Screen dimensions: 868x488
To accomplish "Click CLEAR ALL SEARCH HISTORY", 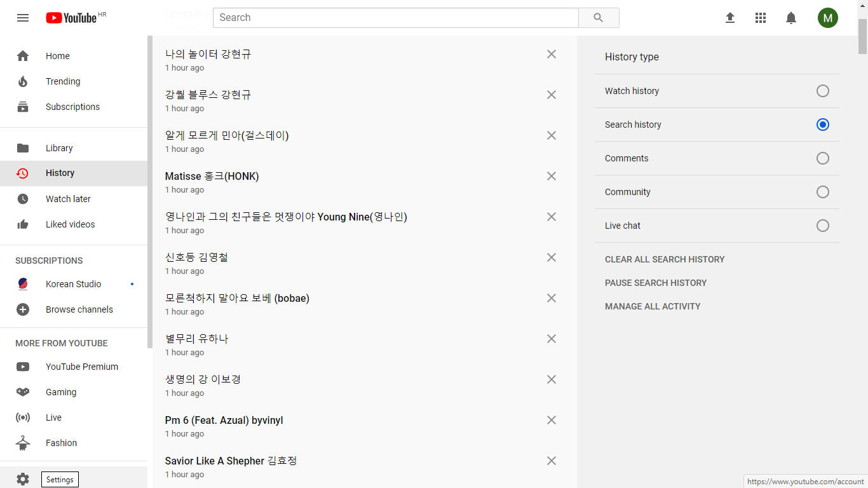I will coord(665,259).
